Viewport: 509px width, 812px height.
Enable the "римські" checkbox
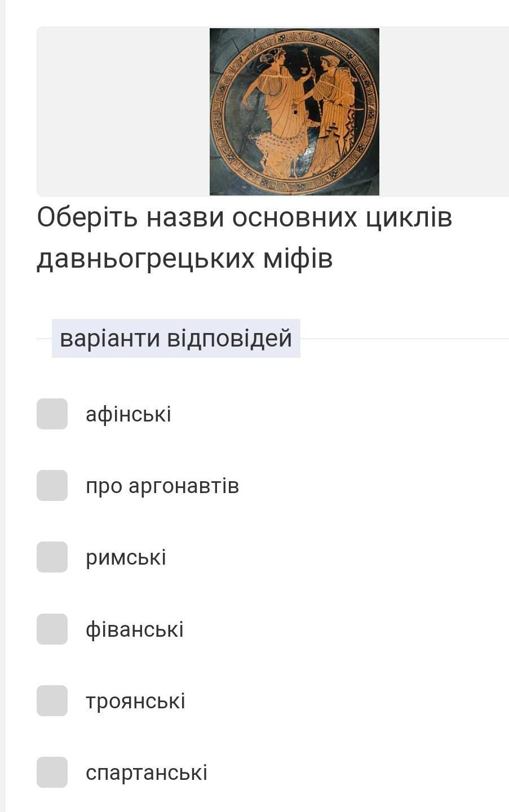tap(52, 557)
